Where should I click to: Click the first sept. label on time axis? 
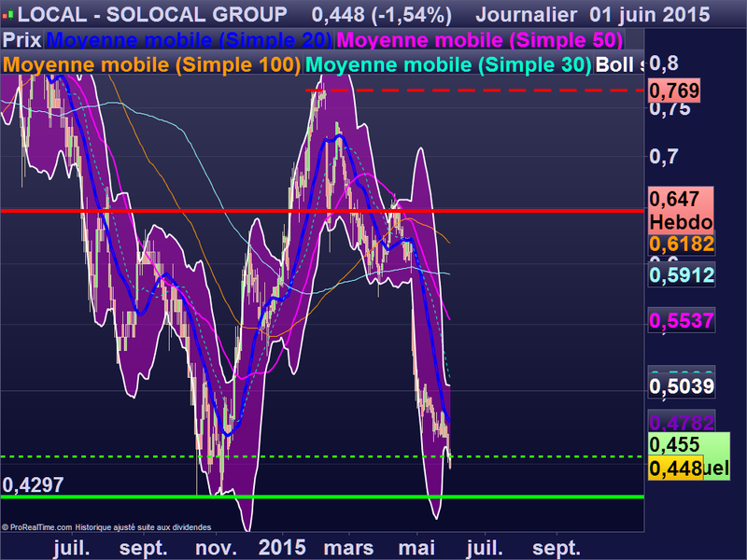pyautogui.click(x=144, y=549)
